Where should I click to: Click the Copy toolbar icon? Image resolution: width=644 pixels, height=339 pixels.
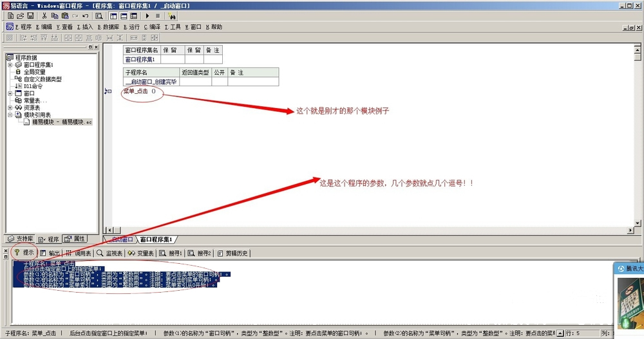55,16
